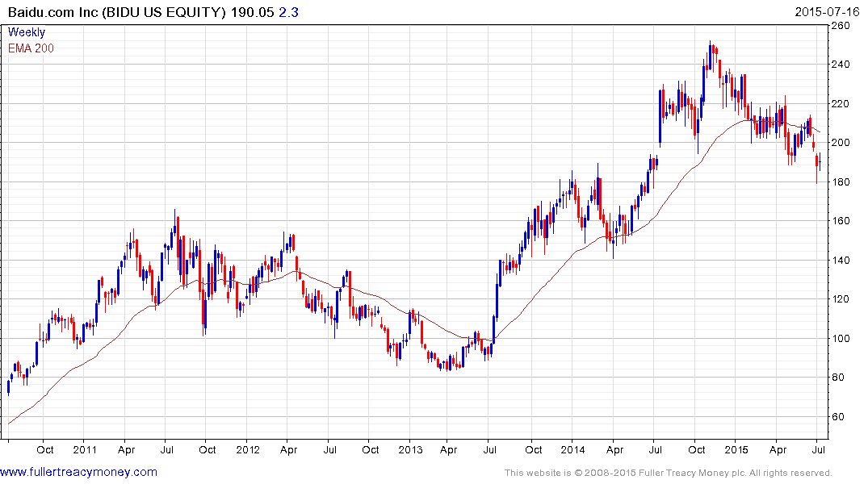Image resolution: width=868 pixels, height=484 pixels.
Task: Click the 190.05 last price value
Action: pyautogui.click(x=253, y=12)
